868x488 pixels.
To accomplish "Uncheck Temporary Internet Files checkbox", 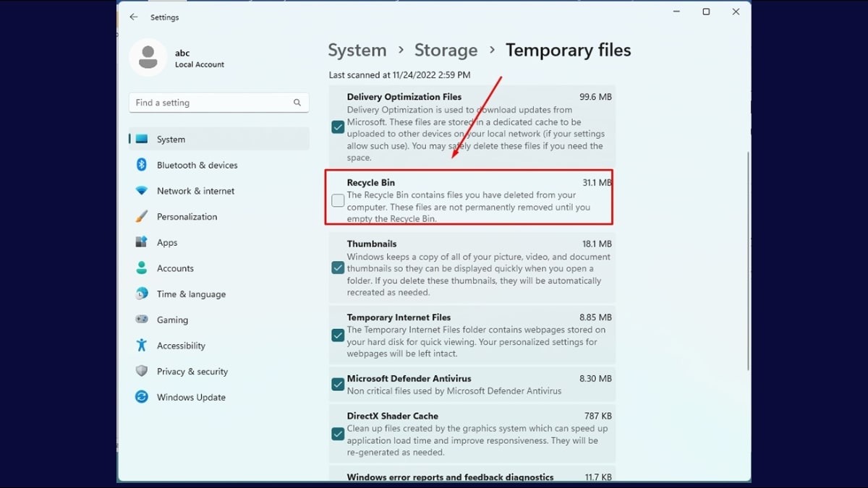I will [338, 335].
